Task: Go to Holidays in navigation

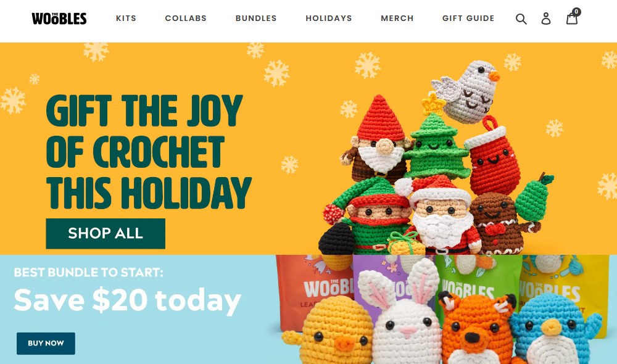Action: coord(329,19)
